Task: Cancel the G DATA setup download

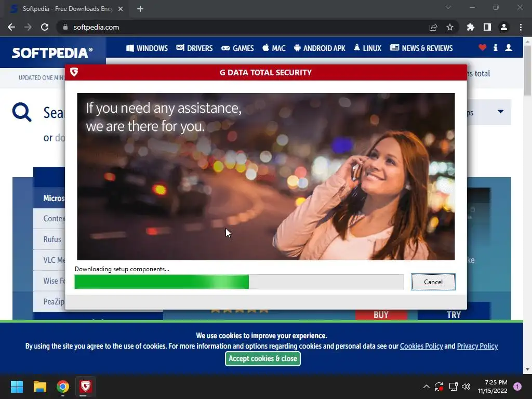Action: point(433,282)
